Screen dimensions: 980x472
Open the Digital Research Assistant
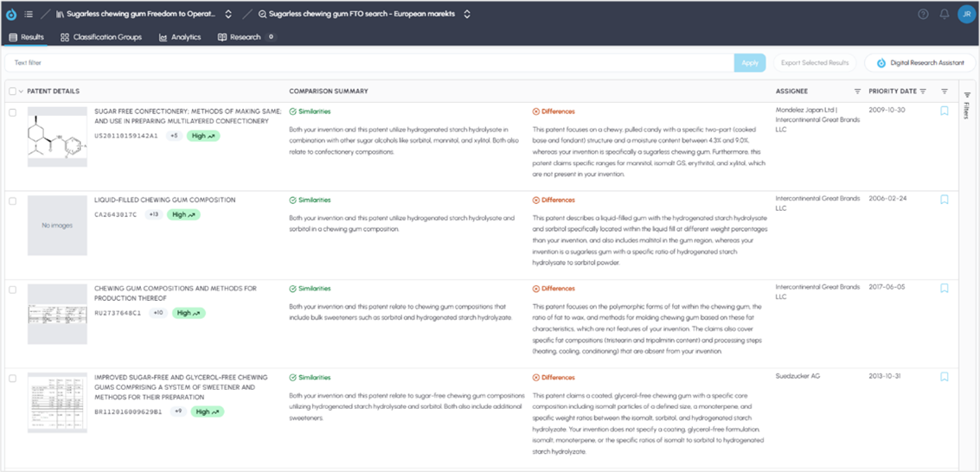coord(922,62)
